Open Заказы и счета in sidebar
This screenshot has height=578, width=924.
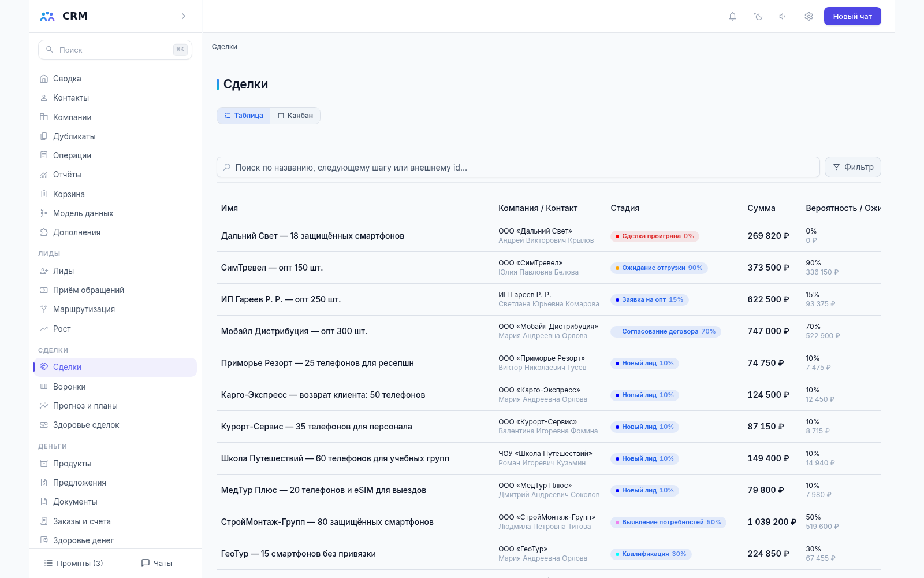click(115, 521)
